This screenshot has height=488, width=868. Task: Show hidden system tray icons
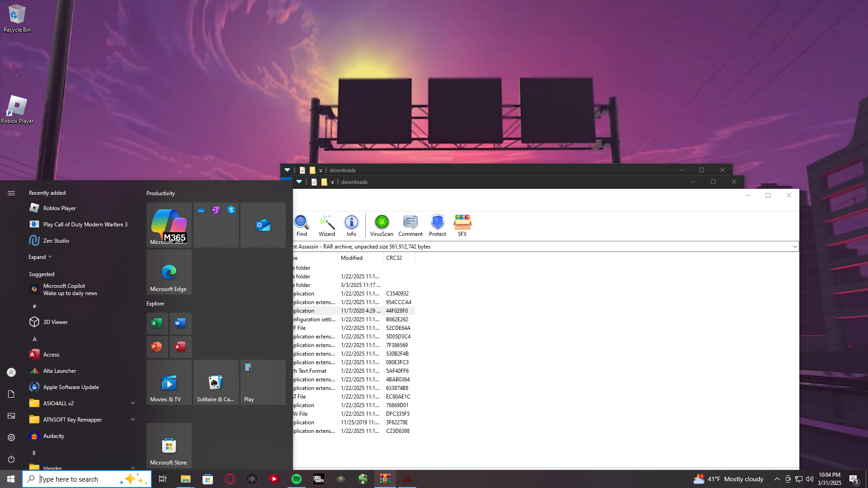777,479
